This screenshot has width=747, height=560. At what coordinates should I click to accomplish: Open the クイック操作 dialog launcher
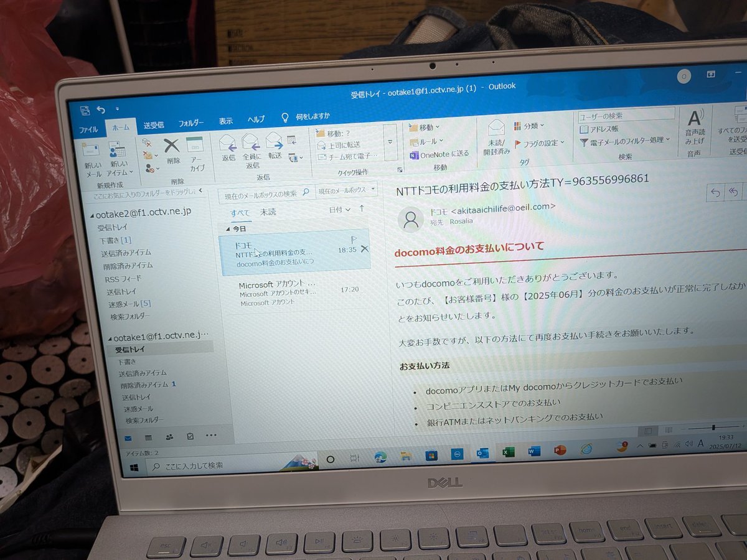pyautogui.click(x=399, y=170)
